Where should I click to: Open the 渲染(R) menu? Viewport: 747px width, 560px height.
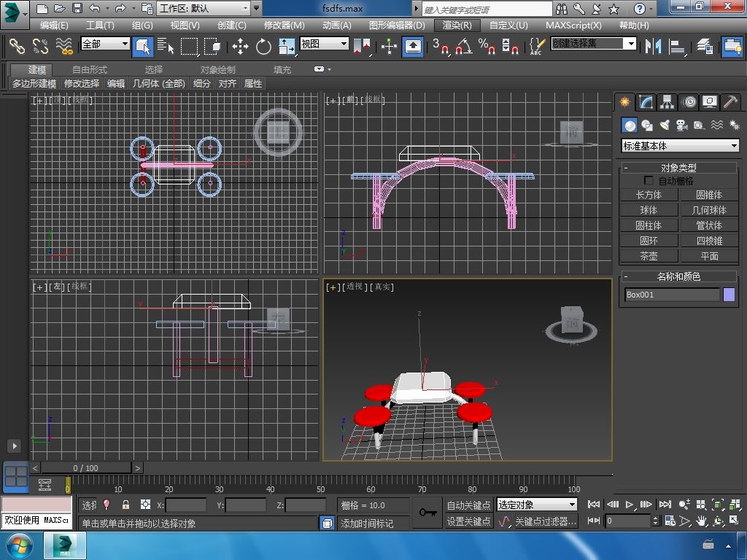coord(457,25)
